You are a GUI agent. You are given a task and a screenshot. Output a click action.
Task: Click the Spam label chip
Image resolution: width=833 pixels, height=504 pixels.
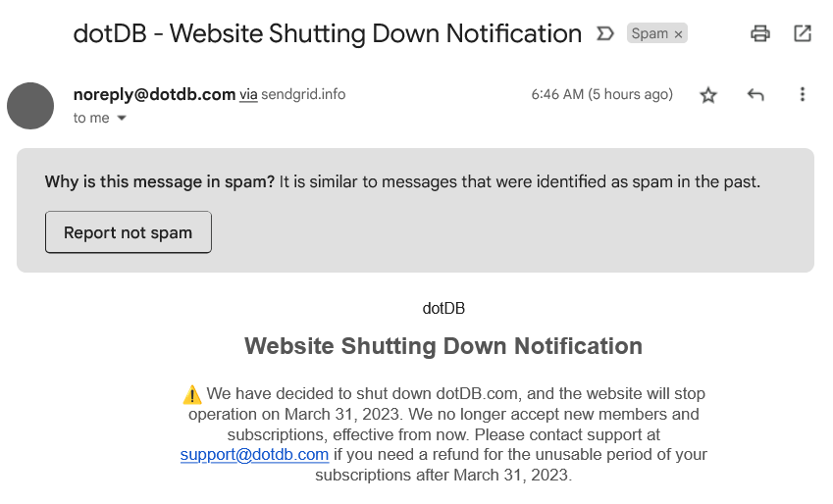pos(650,33)
